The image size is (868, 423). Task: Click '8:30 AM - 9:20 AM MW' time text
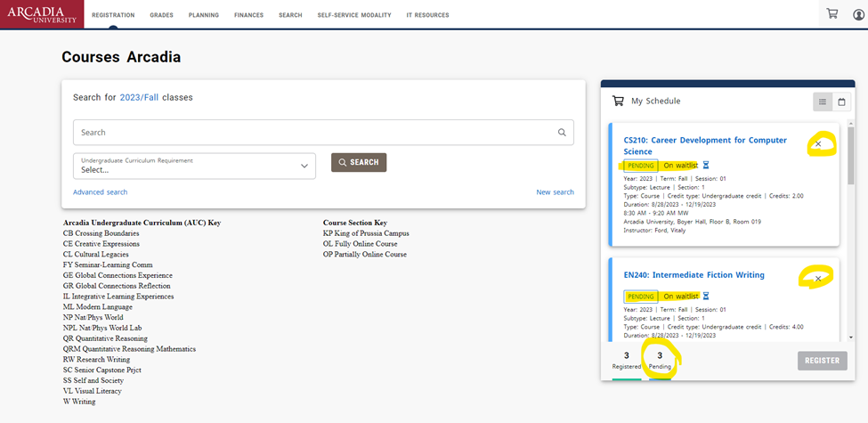pos(656,213)
